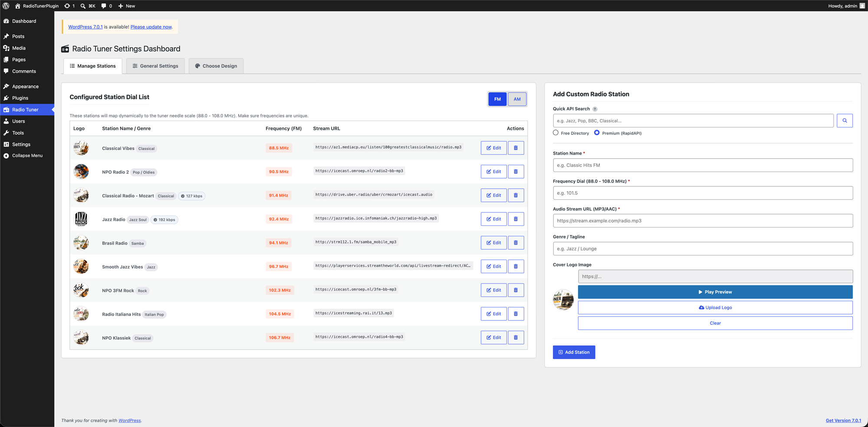Remove the Classical Radio - Mozart station via its trash icon
This screenshot has height=427, width=868.
[516, 196]
